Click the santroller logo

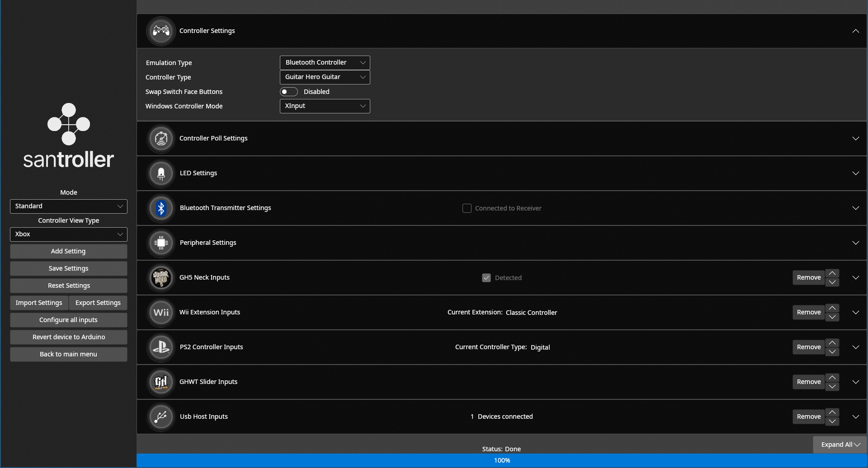(69, 136)
